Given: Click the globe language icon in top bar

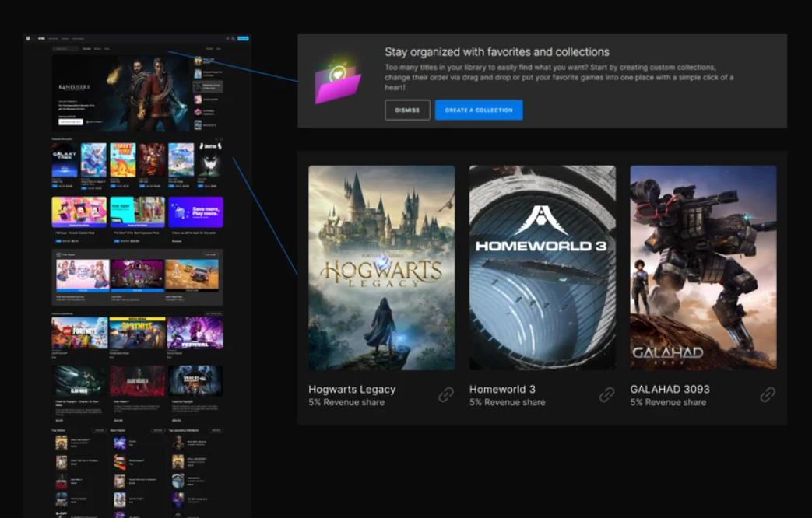Looking at the screenshot, I should (x=227, y=38).
